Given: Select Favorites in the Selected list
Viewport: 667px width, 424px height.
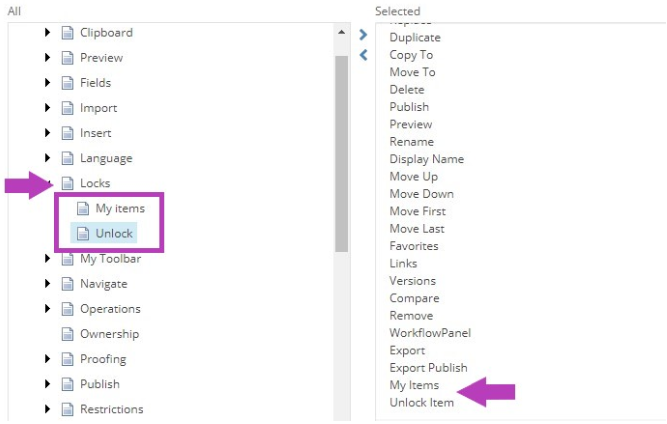Looking at the screenshot, I should 413,246.
